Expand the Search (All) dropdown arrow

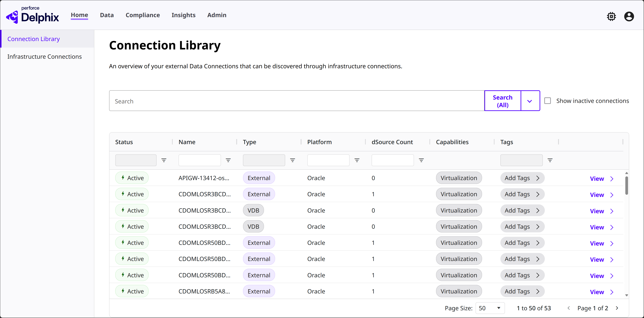[x=530, y=101]
